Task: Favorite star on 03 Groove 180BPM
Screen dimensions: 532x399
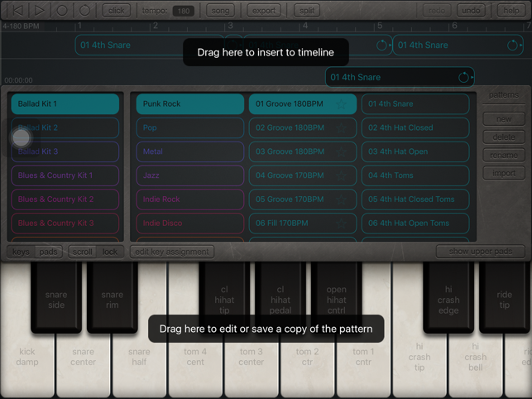Action: point(341,151)
